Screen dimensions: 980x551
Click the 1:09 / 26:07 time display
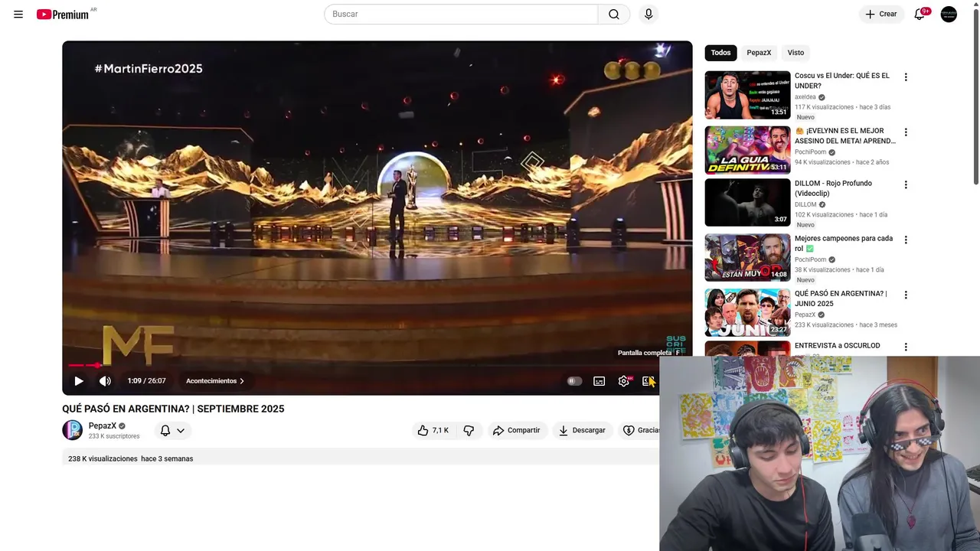pyautogui.click(x=146, y=381)
